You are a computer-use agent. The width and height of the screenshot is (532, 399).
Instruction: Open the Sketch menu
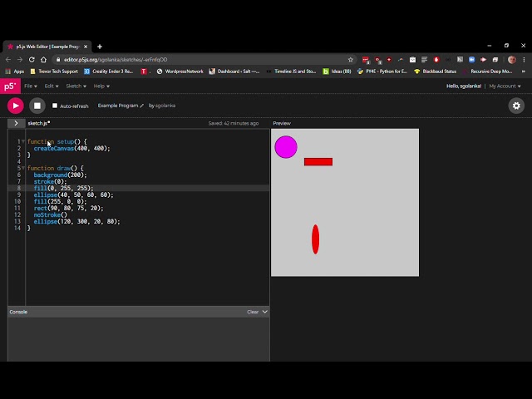click(x=76, y=86)
